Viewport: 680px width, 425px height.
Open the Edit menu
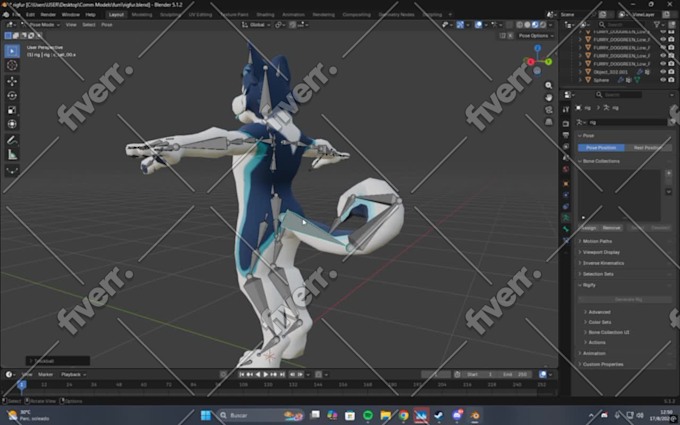pyautogui.click(x=30, y=14)
